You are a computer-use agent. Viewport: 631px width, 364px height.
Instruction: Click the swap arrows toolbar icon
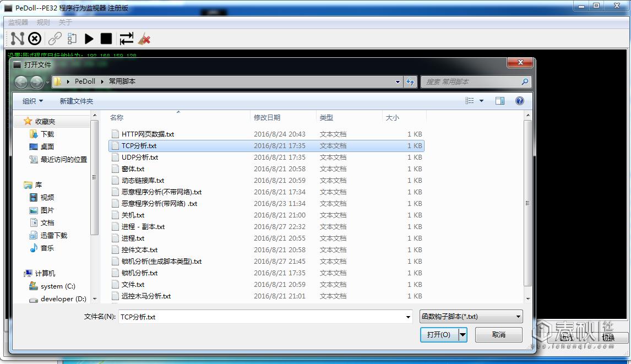(x=126, y=39)
